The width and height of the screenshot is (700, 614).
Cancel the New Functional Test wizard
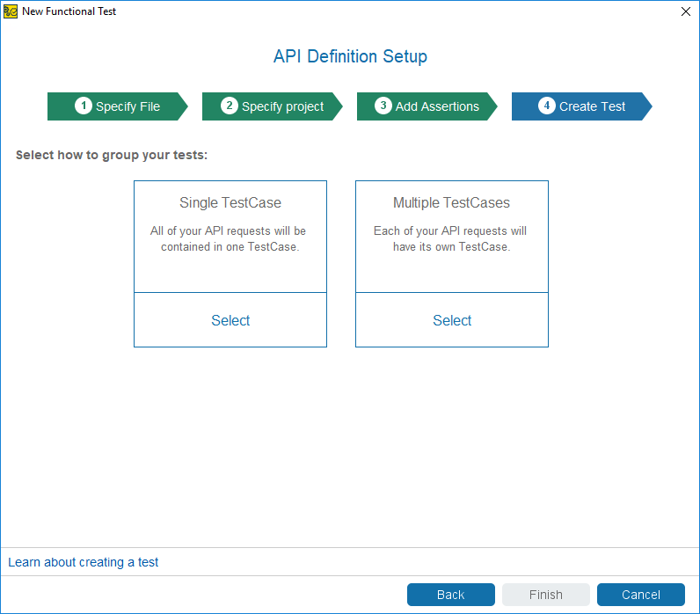tap(641, 595)
